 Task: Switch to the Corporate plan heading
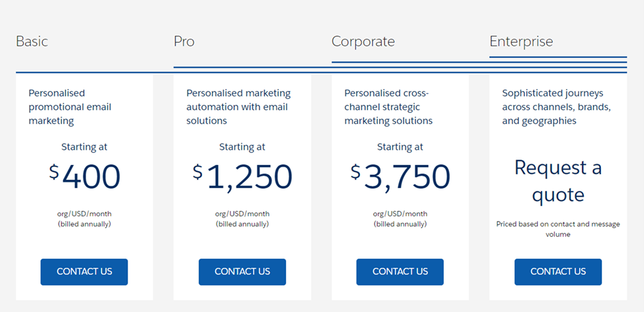click(363, 42)
